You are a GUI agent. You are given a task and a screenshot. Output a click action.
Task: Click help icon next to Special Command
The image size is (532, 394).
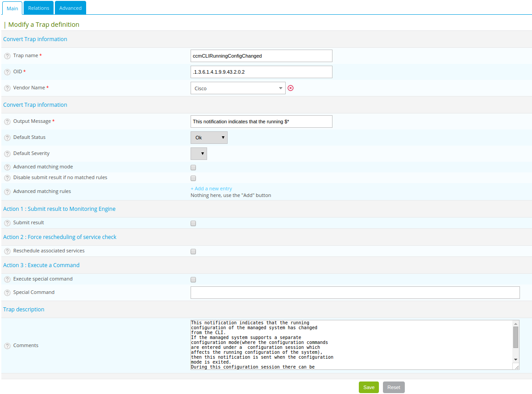(7, 293)
